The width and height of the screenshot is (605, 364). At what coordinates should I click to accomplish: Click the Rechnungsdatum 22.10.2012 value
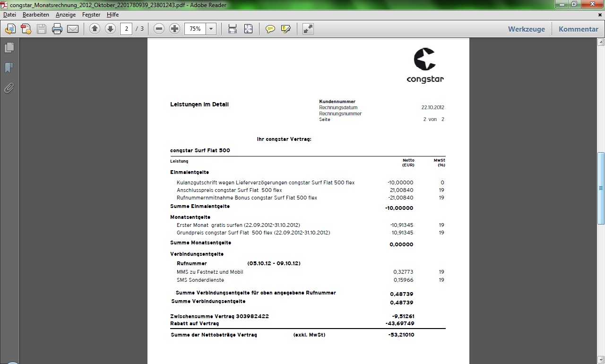point(432,107)
